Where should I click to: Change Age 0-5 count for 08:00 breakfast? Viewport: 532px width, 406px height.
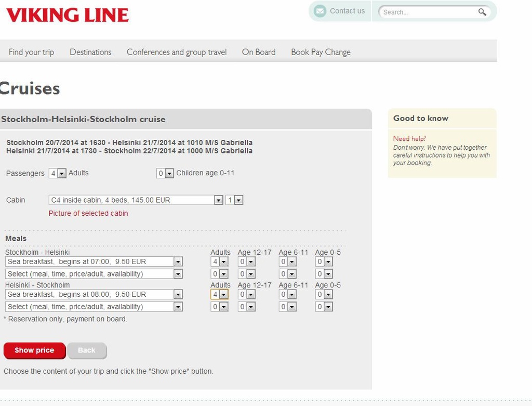324,294
